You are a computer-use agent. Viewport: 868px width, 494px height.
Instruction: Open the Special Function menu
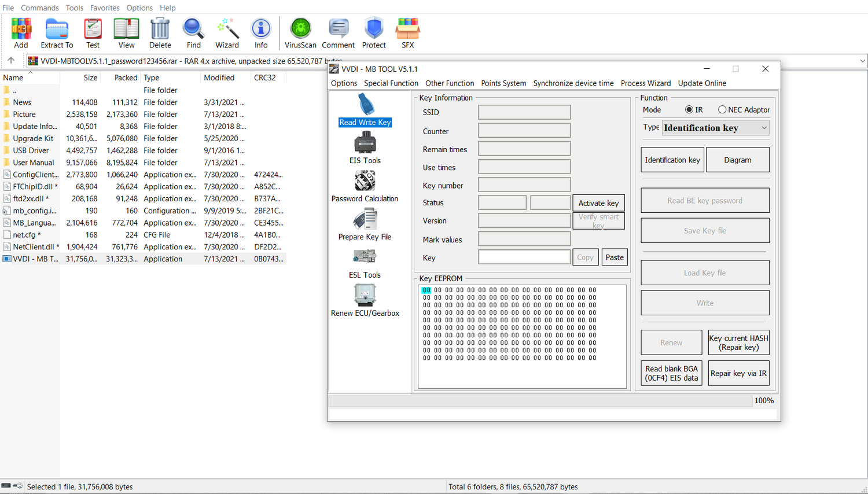tap(391, 83)
